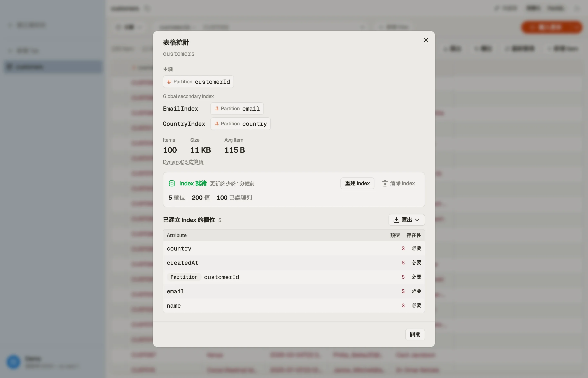
Task: Close the 表格統計 dialog with the X icon
Action: [x=426, y=40]
